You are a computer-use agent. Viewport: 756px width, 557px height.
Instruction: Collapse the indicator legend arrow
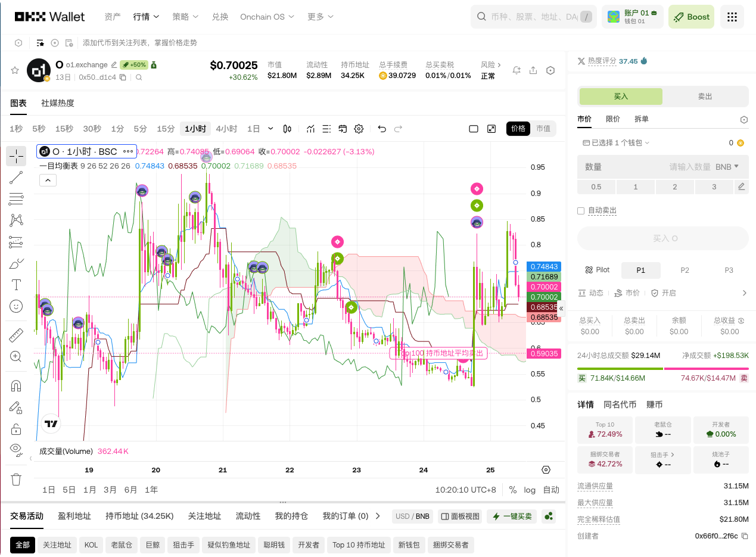tap(48, 180)
